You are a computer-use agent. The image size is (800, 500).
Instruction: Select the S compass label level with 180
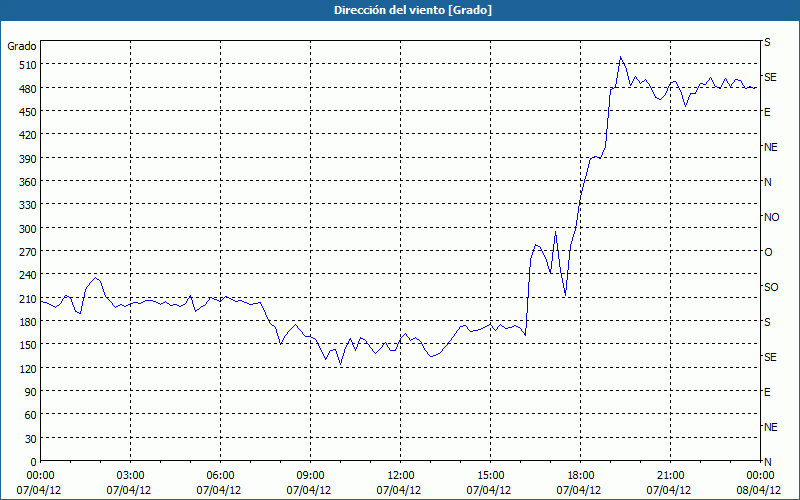(x=767, y=322)
